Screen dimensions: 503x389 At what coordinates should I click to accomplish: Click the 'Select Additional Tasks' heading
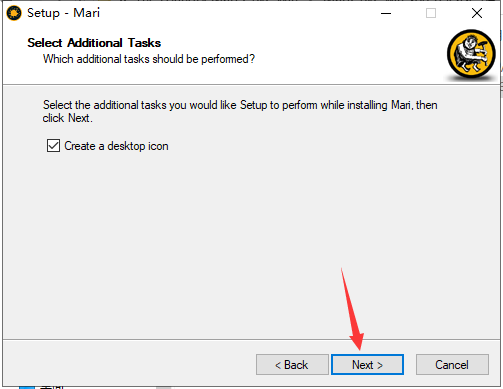(94, 43)
